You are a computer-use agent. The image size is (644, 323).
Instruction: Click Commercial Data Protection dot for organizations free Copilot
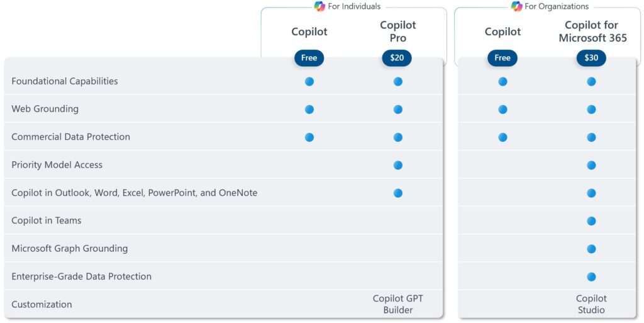click(x=502, y=137)
